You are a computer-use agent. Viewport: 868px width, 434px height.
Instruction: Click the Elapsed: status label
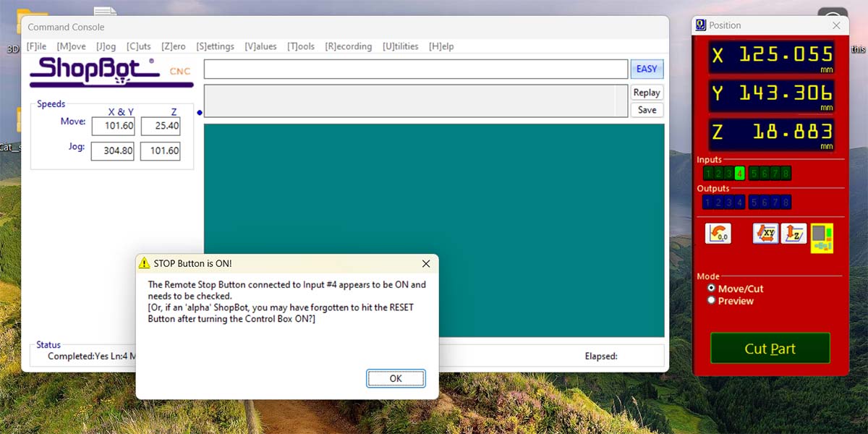click(x=601, y=356)
